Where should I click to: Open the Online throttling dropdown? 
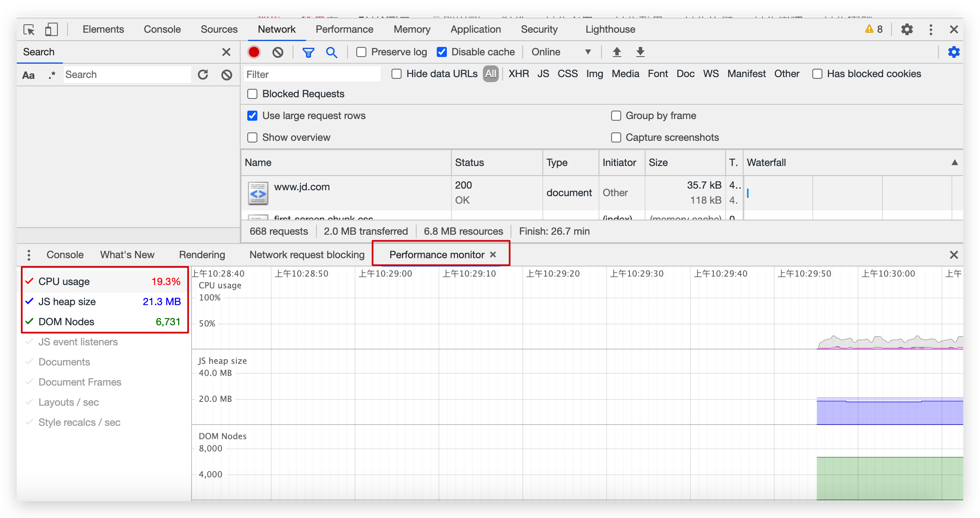(561, 52)
